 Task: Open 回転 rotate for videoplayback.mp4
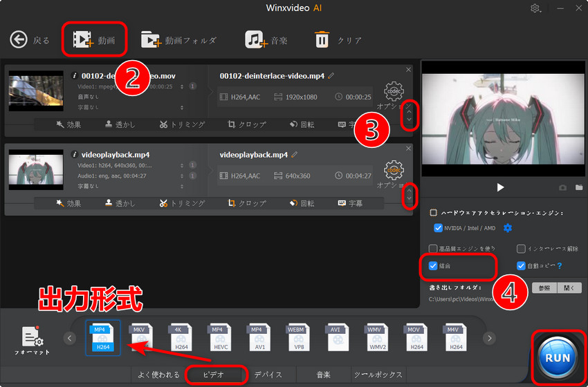302,203
